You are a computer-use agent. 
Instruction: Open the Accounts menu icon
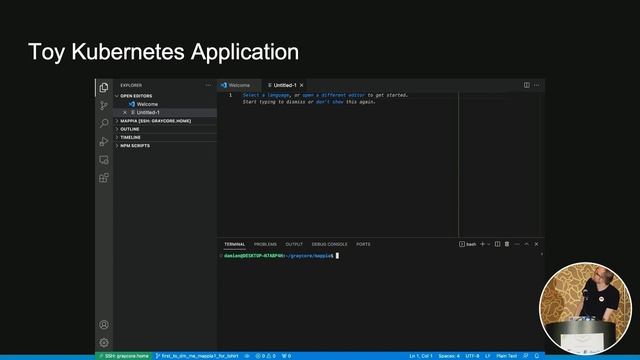pyautogui.click(x=104, y=324)
